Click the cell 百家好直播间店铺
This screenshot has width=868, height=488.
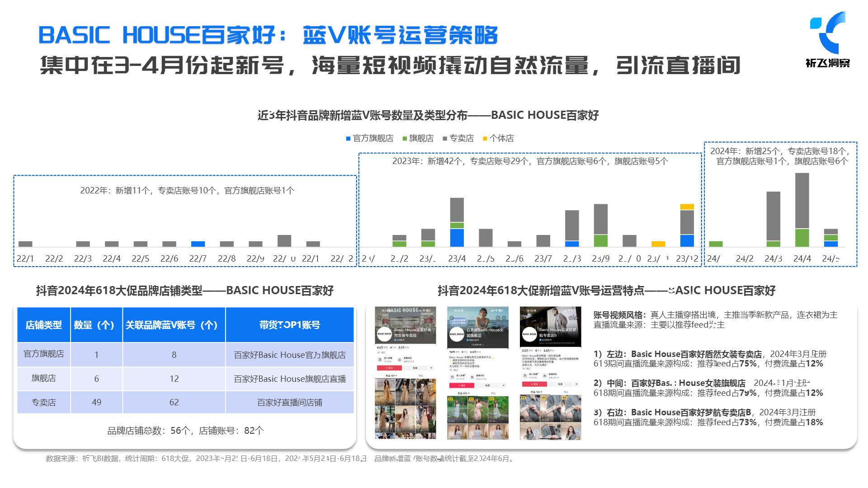[x=290, y=402]
